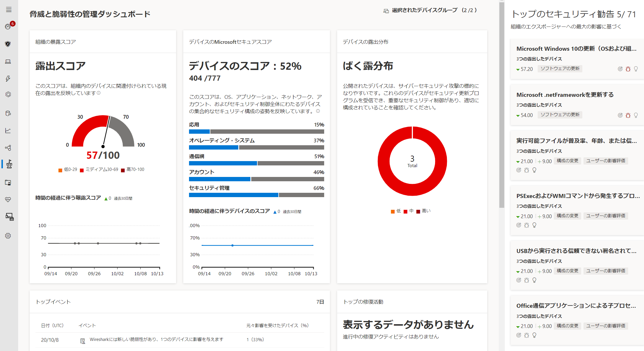Viewport: 644px width, 351px height.
Task: Click the lightning bolt alerts icon
Action: click(x=8, y=78)
